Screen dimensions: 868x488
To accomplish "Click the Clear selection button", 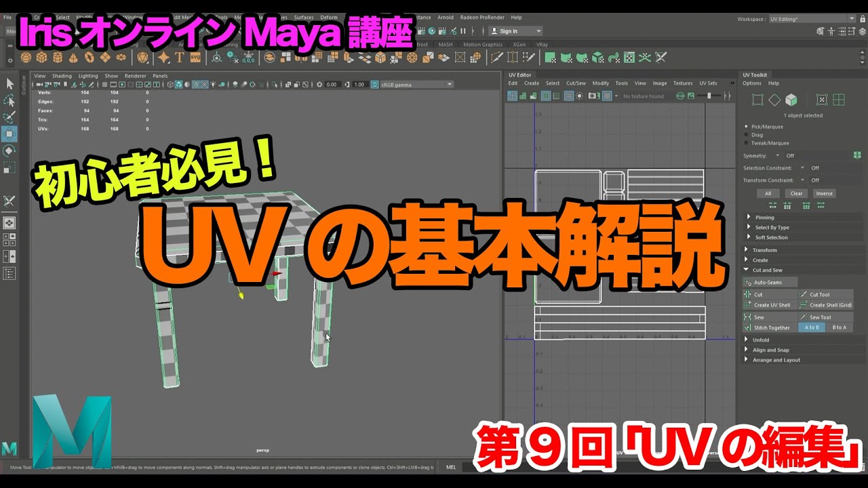I will pyautogui.click(x=797, y=193).
